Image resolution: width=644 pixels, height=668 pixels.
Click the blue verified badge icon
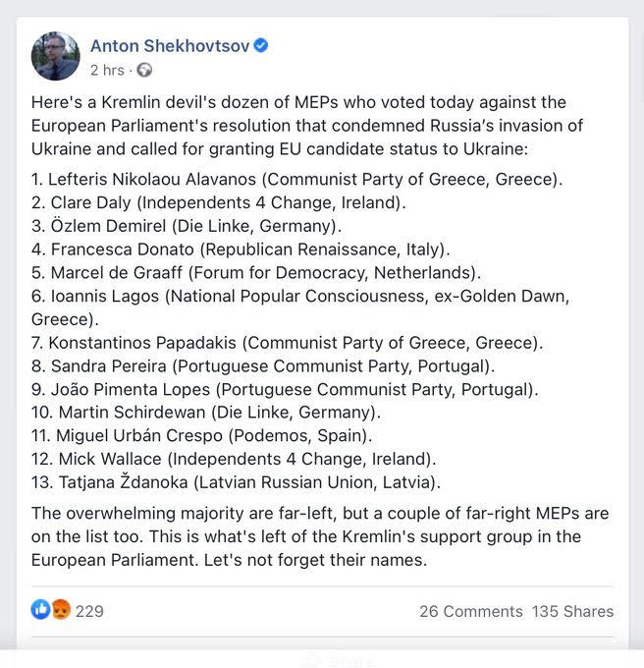[261, 45]
